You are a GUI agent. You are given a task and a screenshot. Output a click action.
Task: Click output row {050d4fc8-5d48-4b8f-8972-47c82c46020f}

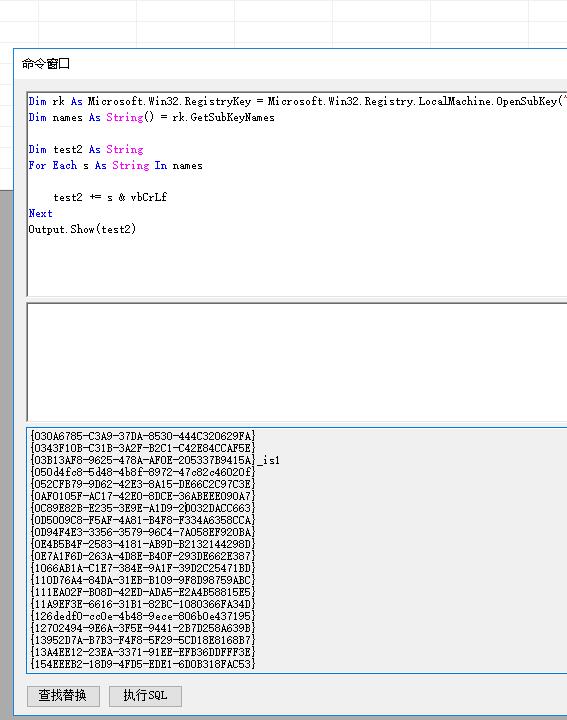pyautogui.click(x=143, y=472)
